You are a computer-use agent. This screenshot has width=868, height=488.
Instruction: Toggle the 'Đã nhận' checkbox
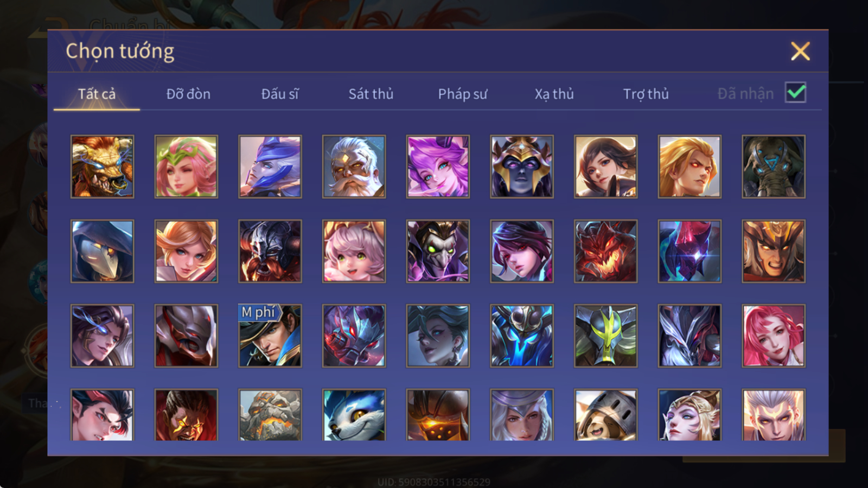(795, 93)
